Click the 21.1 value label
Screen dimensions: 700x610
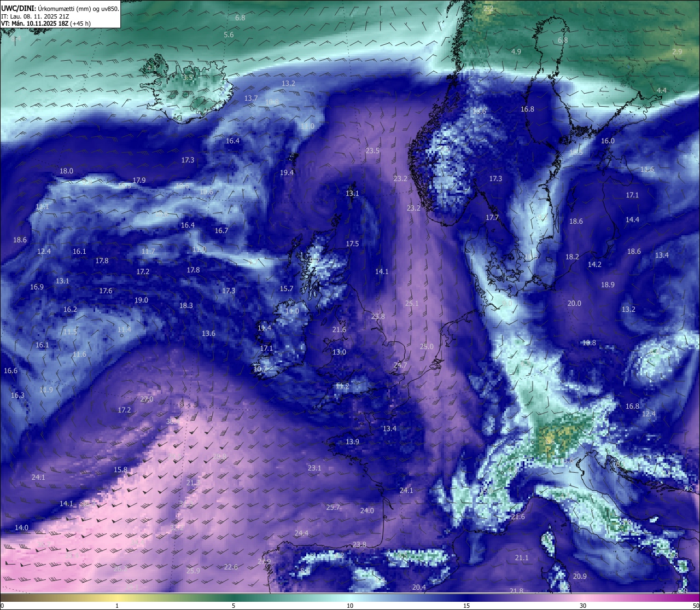[522, 557]
